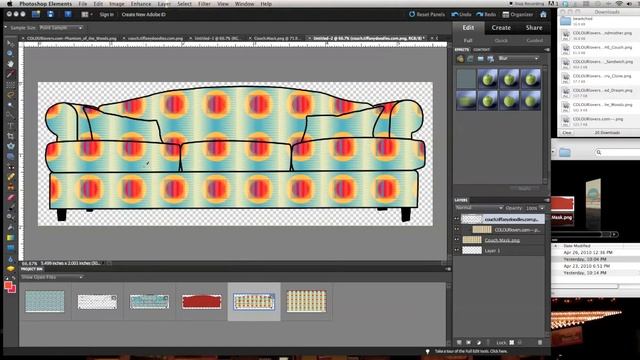Click Photo Effects icon in Effects panel
This screenshot has height=360, width=640.
coord(480,59)
